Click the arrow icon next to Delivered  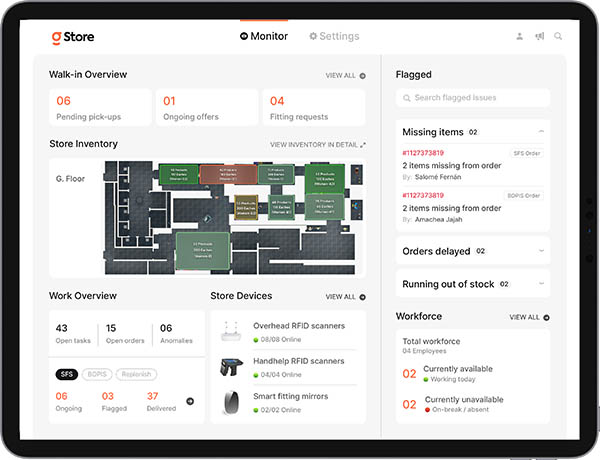point(190,401)
